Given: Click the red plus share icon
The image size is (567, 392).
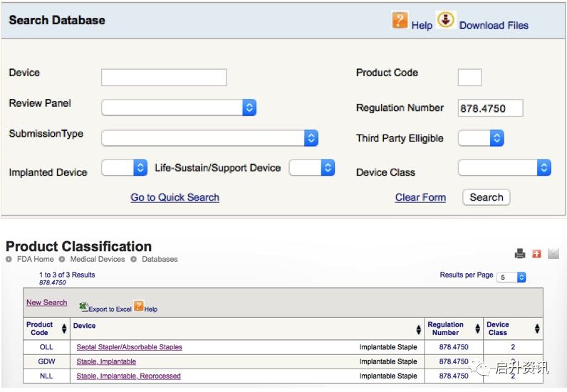Looking at the screenshot, I should (x=536, y=254).
